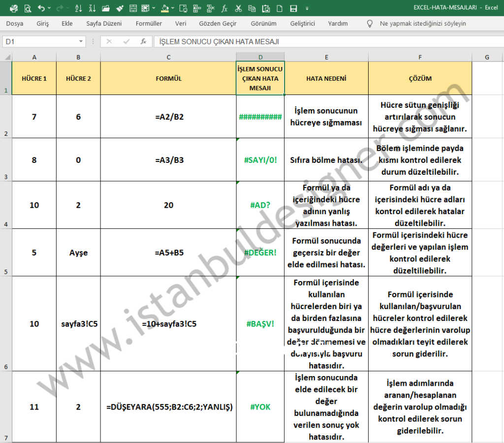Click the Undo arrow icon
504x443 pixels.
pos(41,8)
